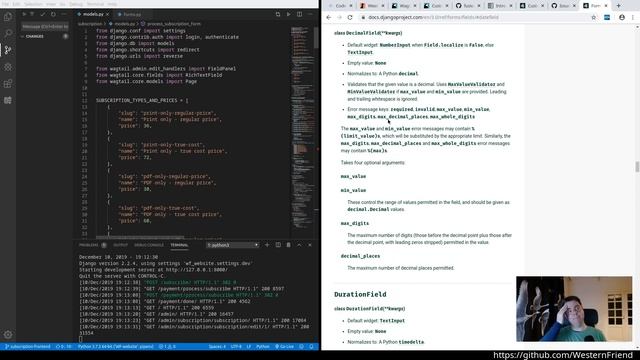
Task: Close the active Django docs Chrome tab
Action: pyautogui.click(x=606, y=6)
